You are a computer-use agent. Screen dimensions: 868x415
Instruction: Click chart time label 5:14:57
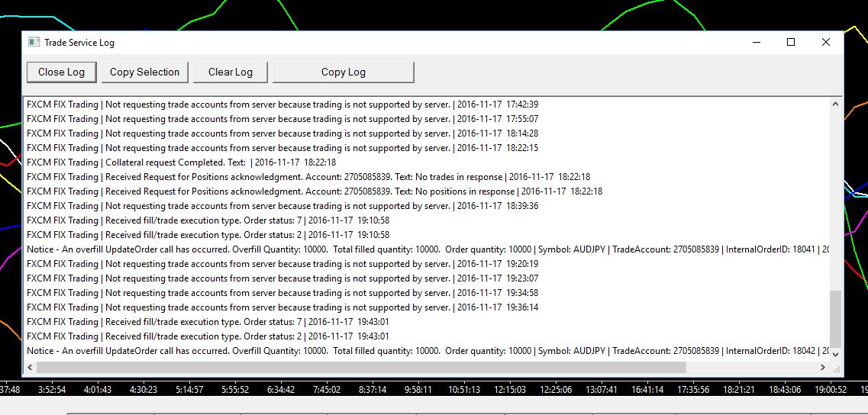pyautogui.click(x=189, y=390)
